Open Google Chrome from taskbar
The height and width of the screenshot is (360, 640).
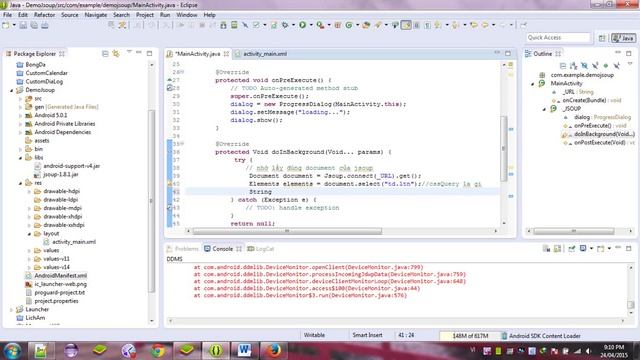tap(158, 351)
